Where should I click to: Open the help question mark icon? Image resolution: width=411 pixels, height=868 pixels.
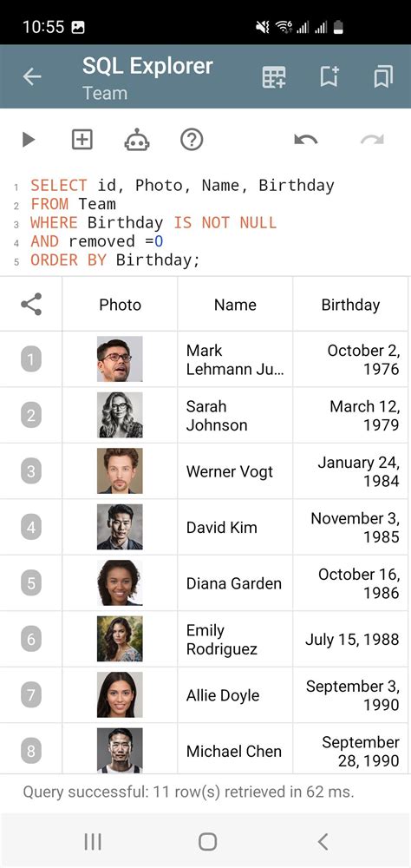point(192,140)
